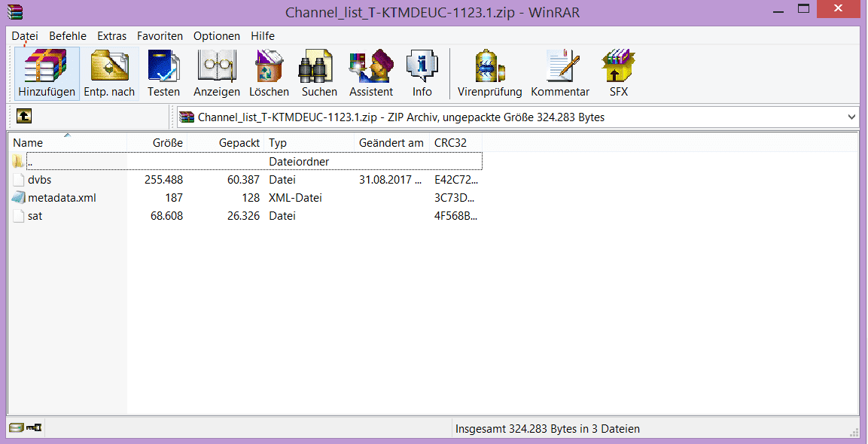Click the 255.488 size value
Screen dimensions: 868x444
(163, 179)
